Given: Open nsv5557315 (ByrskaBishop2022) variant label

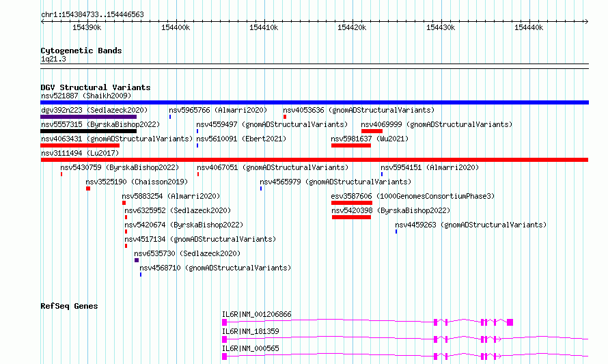Looking at the screenshot, I should click(x=100, y=124).
